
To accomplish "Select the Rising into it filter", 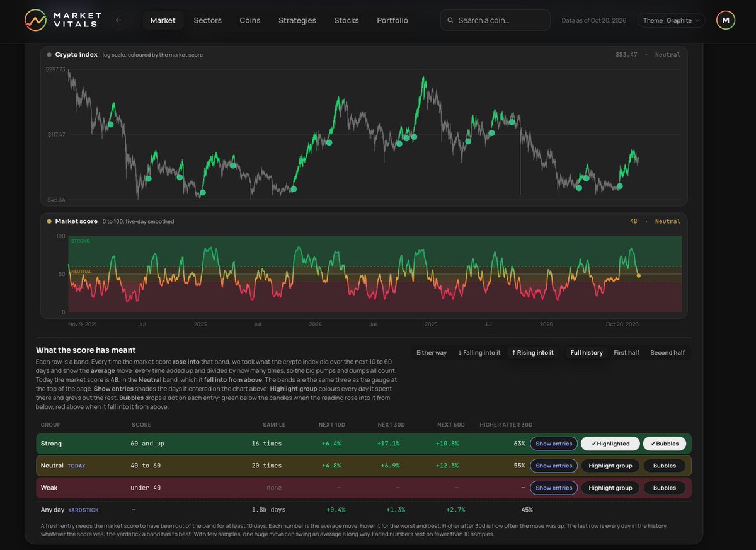I will pos(533,353).
